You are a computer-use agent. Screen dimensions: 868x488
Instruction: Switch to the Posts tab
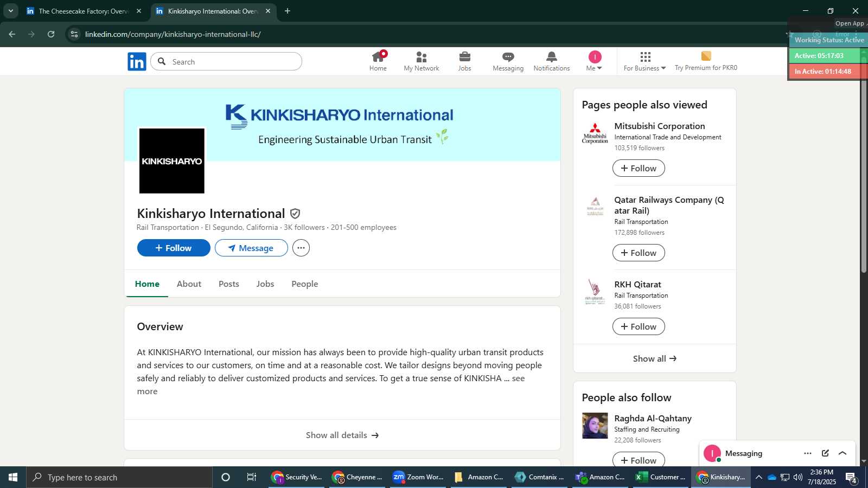pyautogui.click(x=229, y=284)
